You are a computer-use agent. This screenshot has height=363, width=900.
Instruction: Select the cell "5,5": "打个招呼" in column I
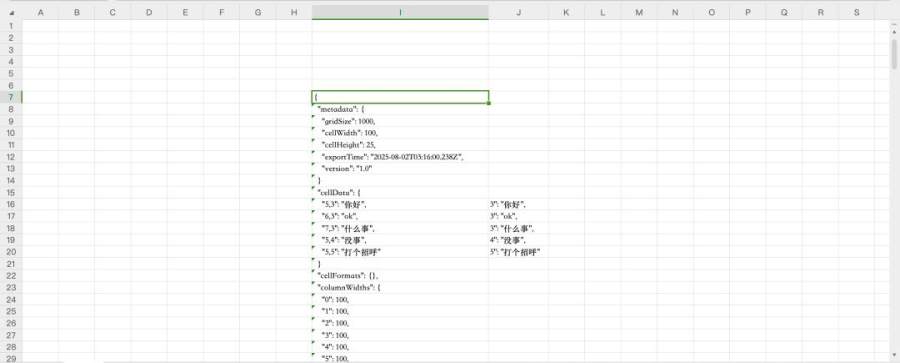coord(400,252)
